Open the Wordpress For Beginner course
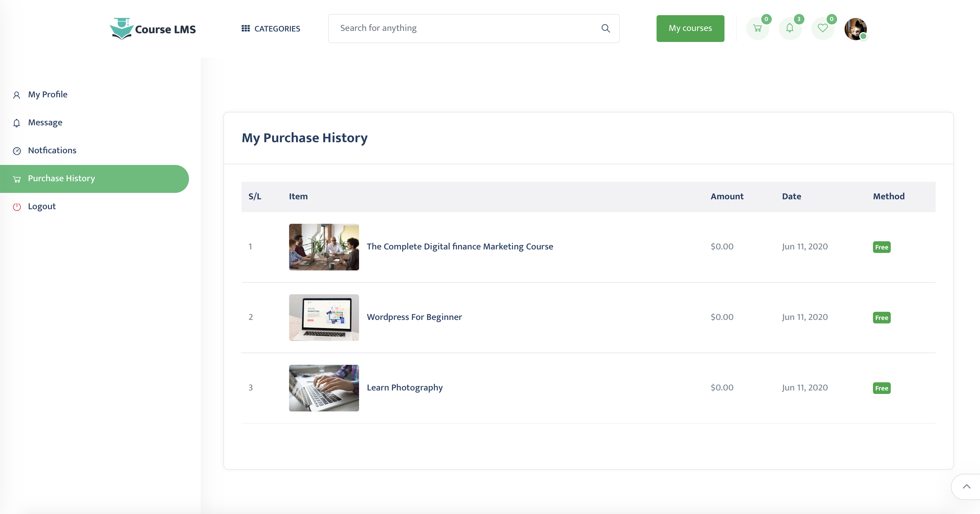 (x=414, y=317)
